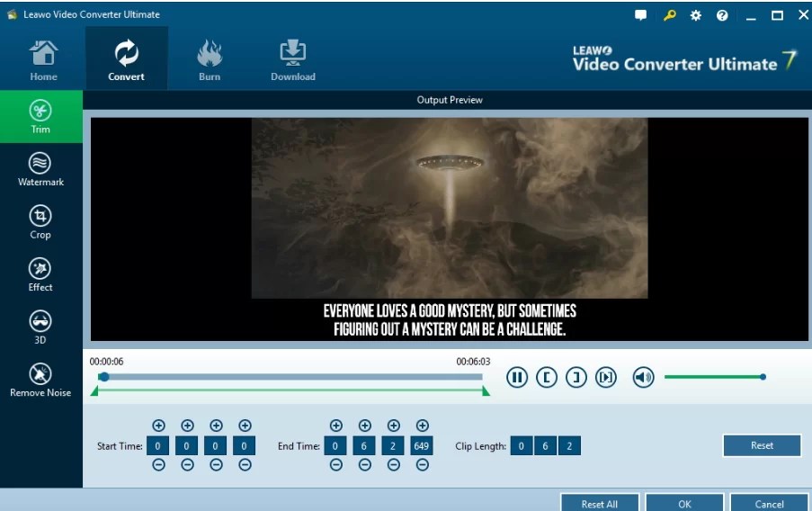Click the playhead knob on timeline
The height and width of the screenshot is (511, 812).
tap(104, 377)
